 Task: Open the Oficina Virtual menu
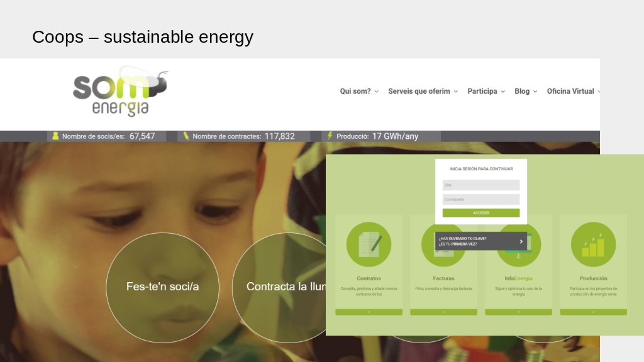pos(573,91)
